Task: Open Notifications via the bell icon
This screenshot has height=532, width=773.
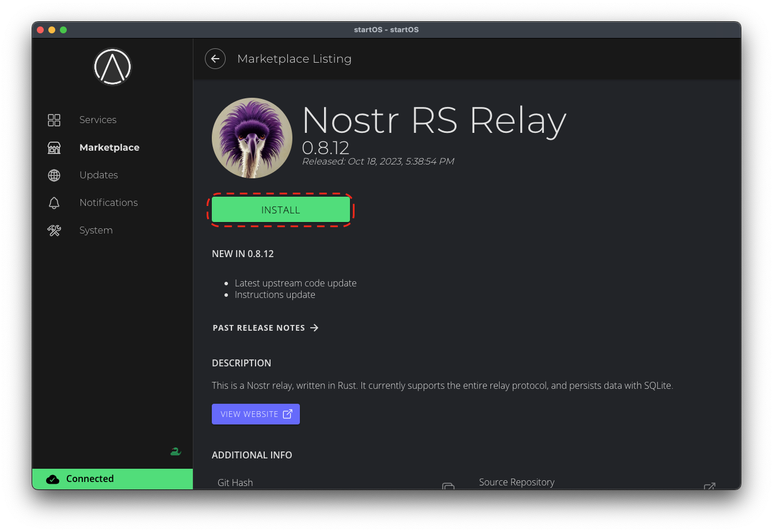Action: pyautogui.click(x=54, y=202)
